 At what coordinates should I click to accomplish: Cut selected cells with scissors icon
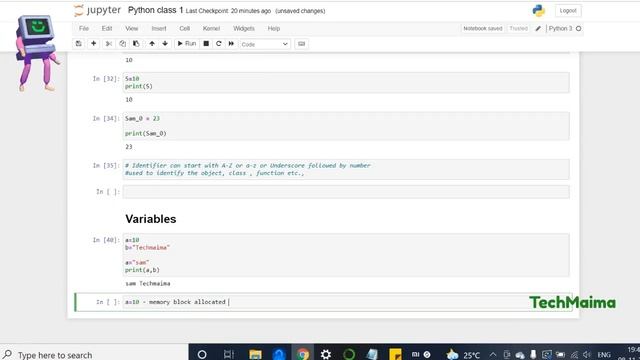(x=109, y=44)
